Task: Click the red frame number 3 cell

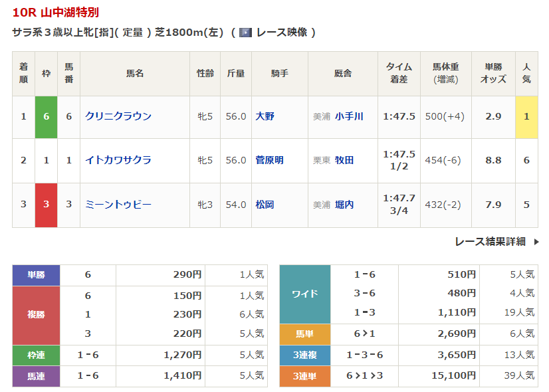Action: 46,205
